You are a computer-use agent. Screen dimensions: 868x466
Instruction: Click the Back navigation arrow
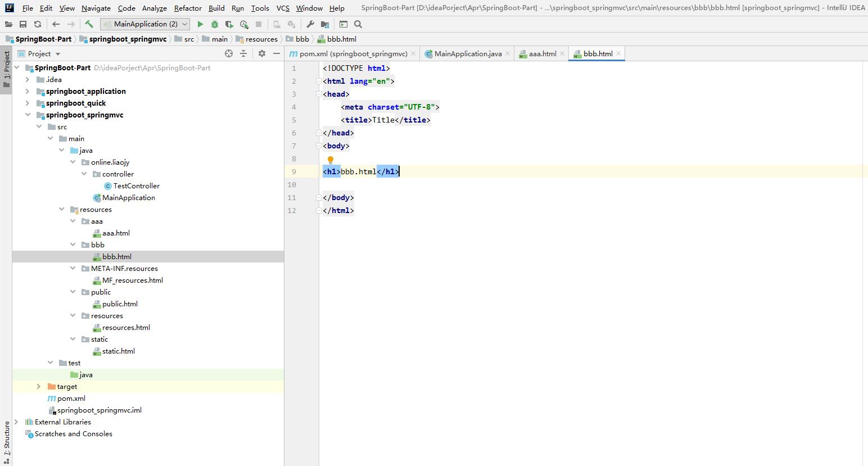pos(56,24)
